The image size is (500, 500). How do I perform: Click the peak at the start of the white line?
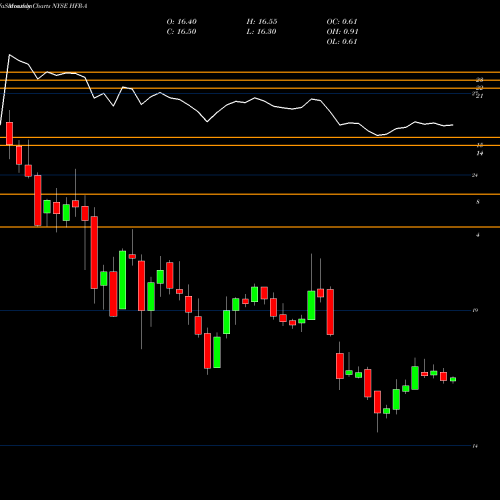tap(9, 55)
